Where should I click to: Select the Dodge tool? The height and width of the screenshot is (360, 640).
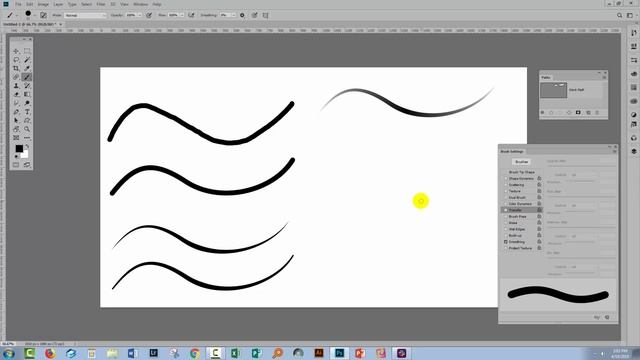[27, 103]
